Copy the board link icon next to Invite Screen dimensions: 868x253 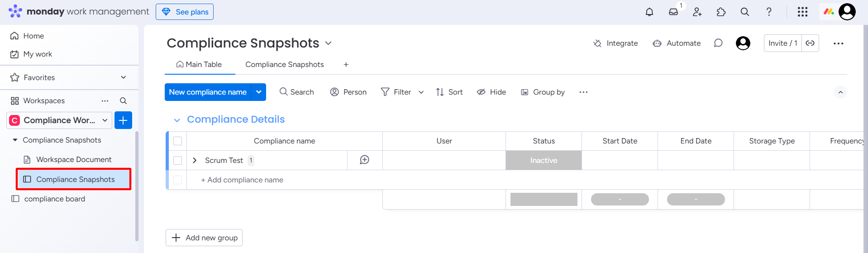pyautogui.click(x=810, y=43)
